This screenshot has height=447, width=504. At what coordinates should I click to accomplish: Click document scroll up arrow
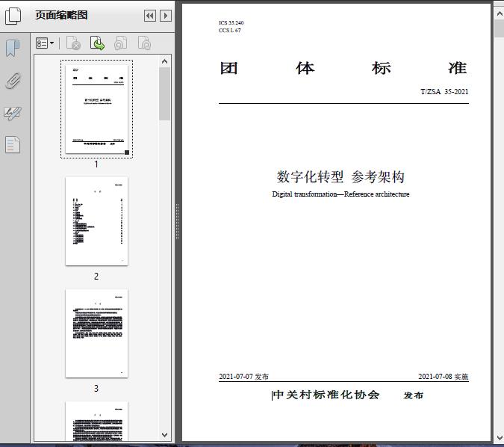tap(500, 13)
